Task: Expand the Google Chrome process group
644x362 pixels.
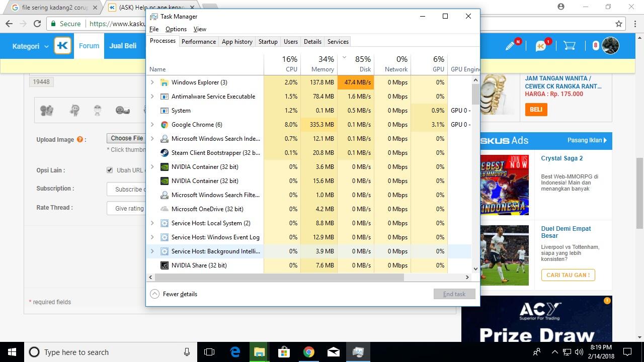Action: [152, 125]
